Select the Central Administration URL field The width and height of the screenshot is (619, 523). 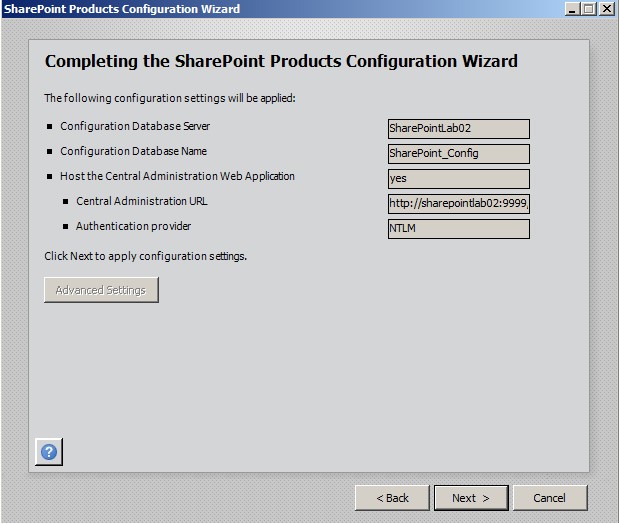(458, 204)
